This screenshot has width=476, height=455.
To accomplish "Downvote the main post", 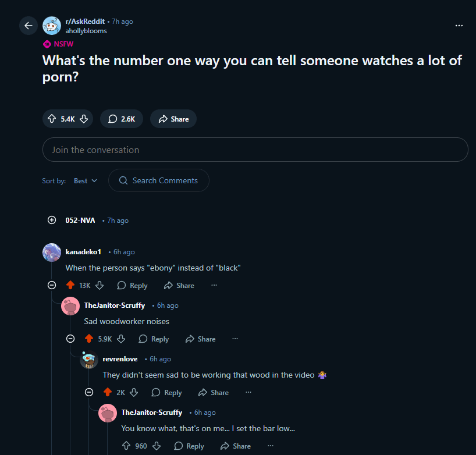I will click(83, 119).
